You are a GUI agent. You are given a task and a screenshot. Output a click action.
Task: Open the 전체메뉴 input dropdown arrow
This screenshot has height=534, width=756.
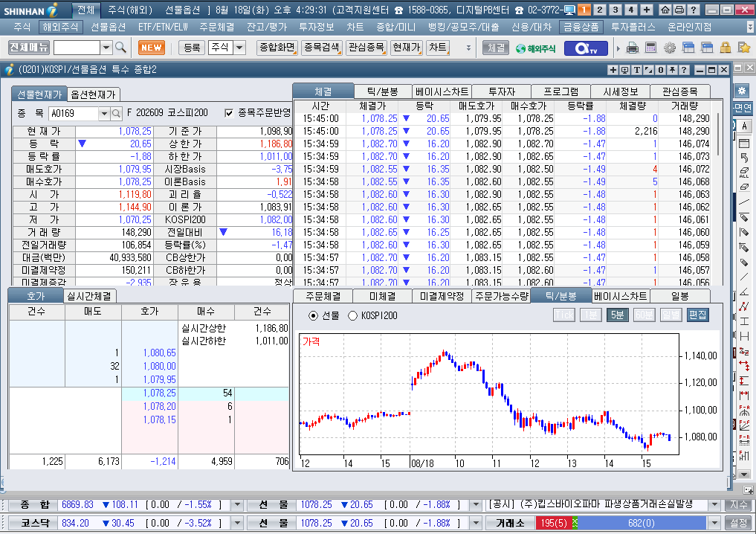coord(106,48)
